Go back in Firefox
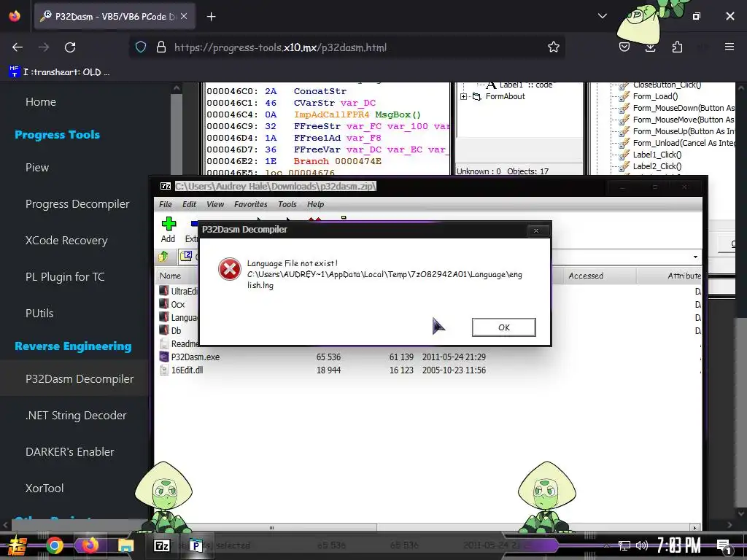The height and width of the screenshot is (560, 747). pyautogui.click(x=18, y=47)
